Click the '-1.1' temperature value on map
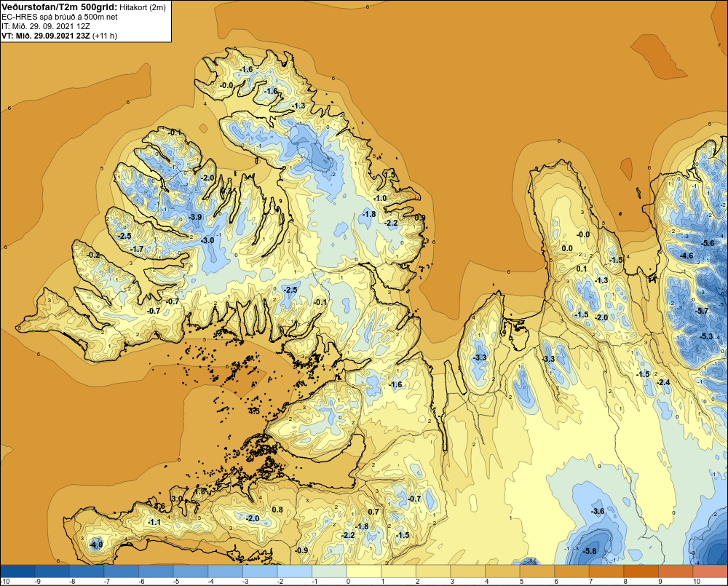 (154, 522)
